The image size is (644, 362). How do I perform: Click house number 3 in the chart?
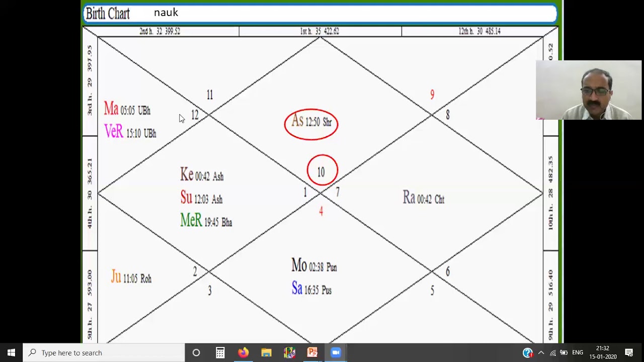[210, 291]
